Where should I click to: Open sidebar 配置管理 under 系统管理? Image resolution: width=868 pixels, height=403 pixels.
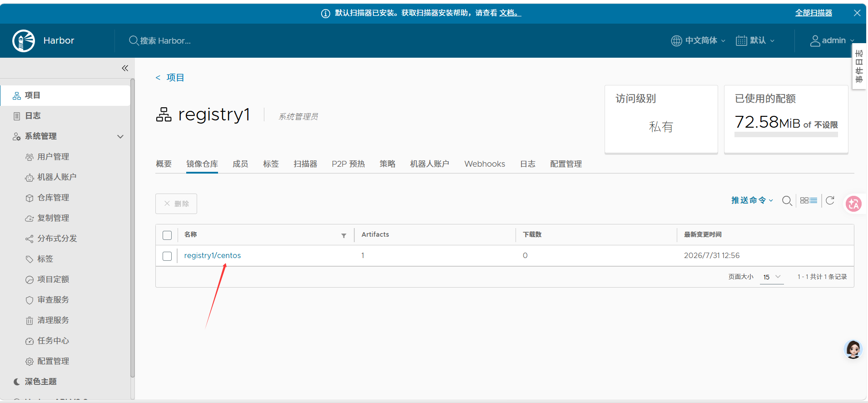pyautogui.click(x=53, y=361)
